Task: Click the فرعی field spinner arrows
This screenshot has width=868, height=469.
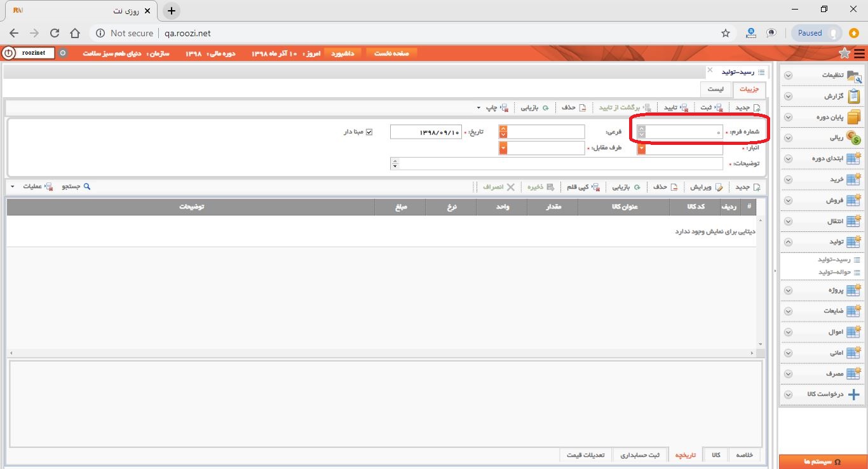Action: click(x=503, y=132)
